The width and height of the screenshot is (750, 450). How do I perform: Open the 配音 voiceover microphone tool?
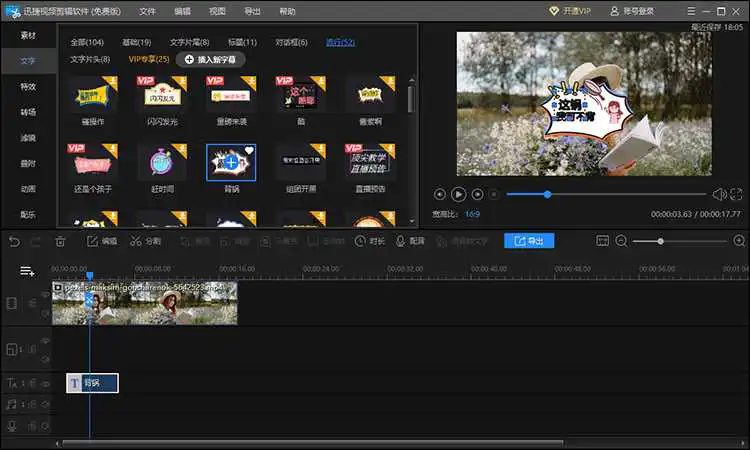tap(409, 241)
